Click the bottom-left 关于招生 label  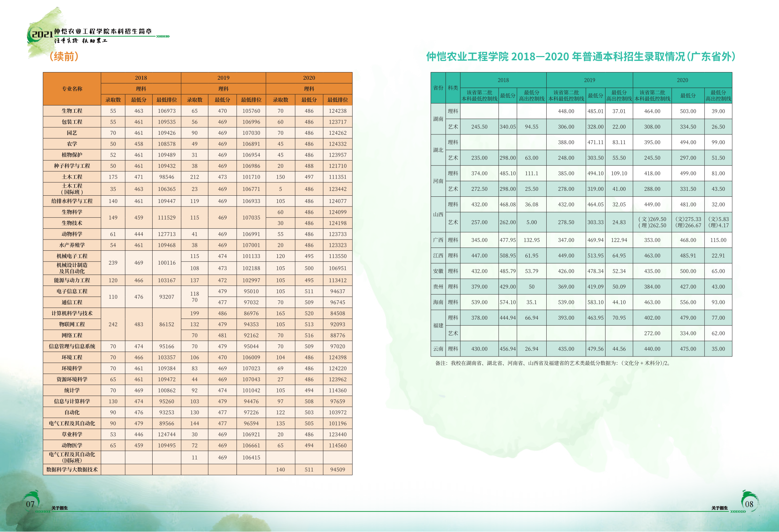[x=60, y=508]
